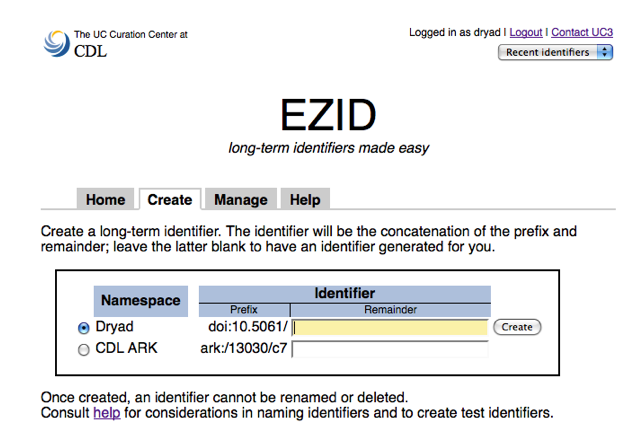Viewport: 638px width, 438px height.
Task: Open the Help tab
Action: 305,199
